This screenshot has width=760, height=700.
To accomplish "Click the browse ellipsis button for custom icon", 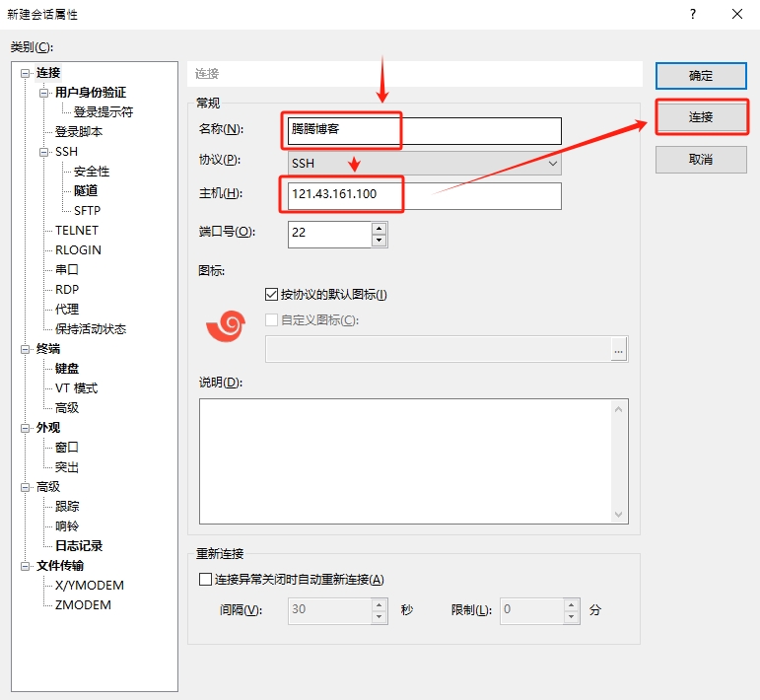I will coord(619,349).
